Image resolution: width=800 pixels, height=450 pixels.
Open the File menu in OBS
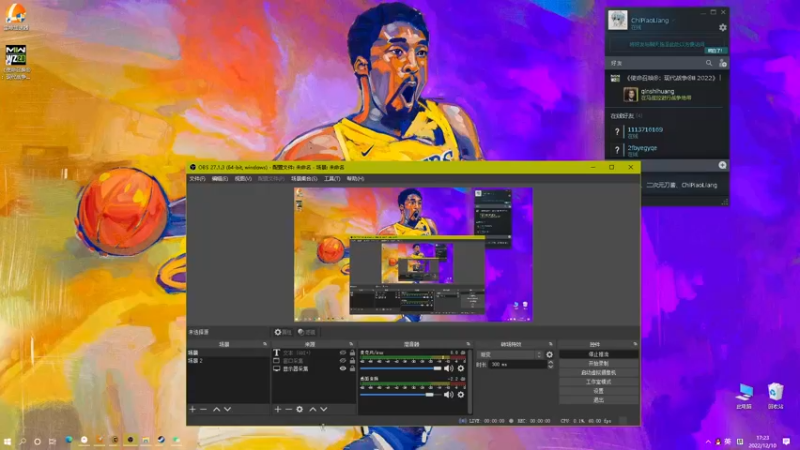[197, 179]
